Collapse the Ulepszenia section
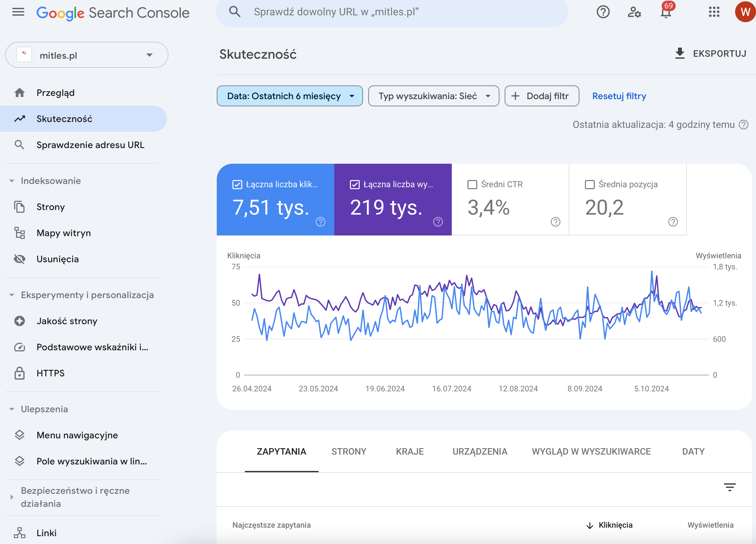This screenshot has height=544, width=756. click(x=12, y=409)
